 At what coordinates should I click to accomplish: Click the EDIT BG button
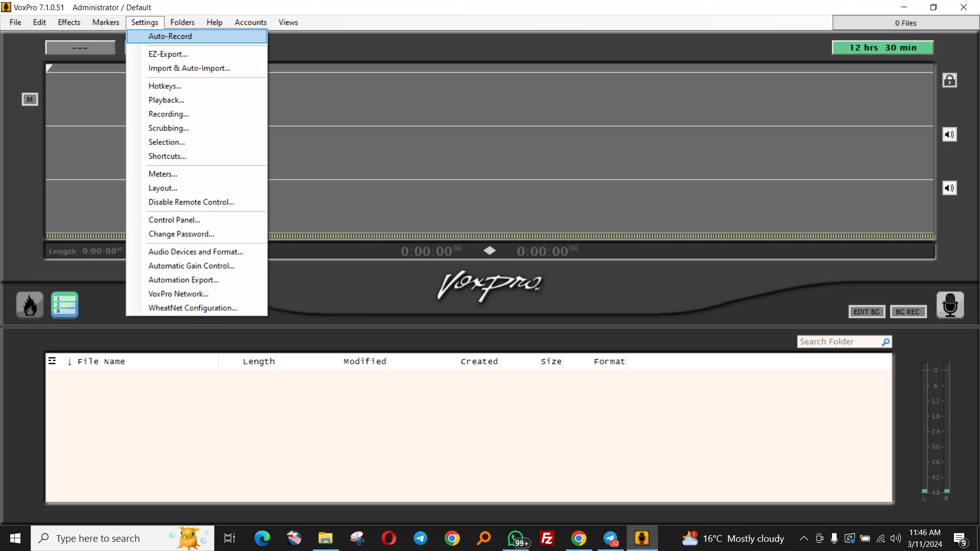pos(866,312)
